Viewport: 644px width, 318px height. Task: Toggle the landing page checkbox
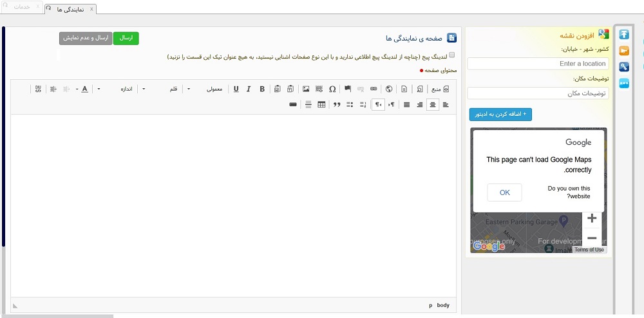pos(452,55)
